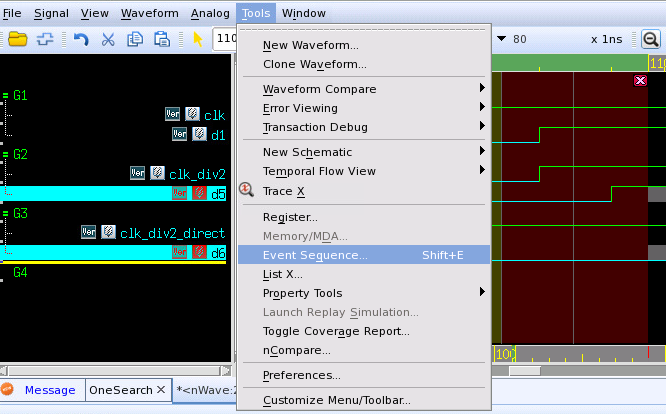Expand the Error Viewing submenu
Viewport: 666px width, 414px height.
pos(482,107)
